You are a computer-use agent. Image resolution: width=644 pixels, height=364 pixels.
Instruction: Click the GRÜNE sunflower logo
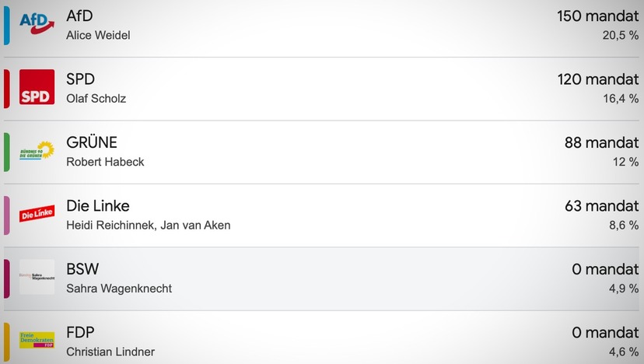coord(37,150)
